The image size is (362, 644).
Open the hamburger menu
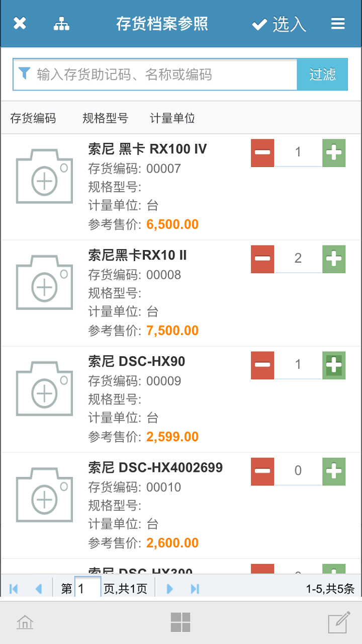[x=338, y=24]
